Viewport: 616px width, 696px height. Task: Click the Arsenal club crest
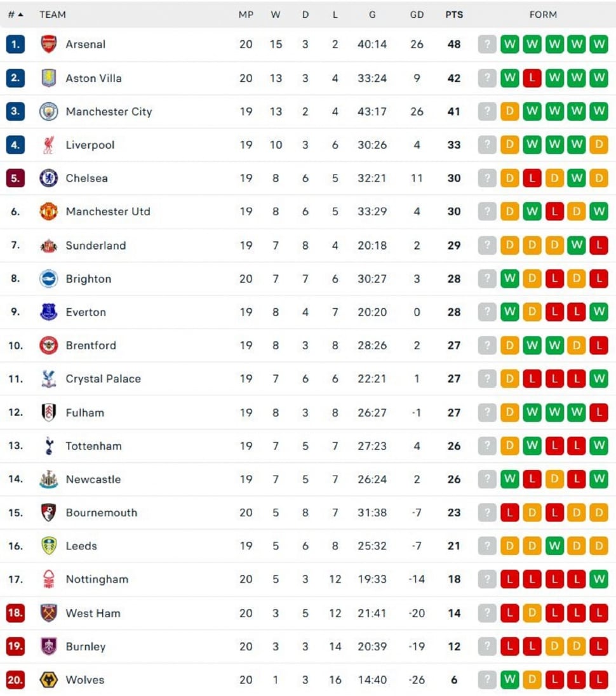[x=50, y=44]
